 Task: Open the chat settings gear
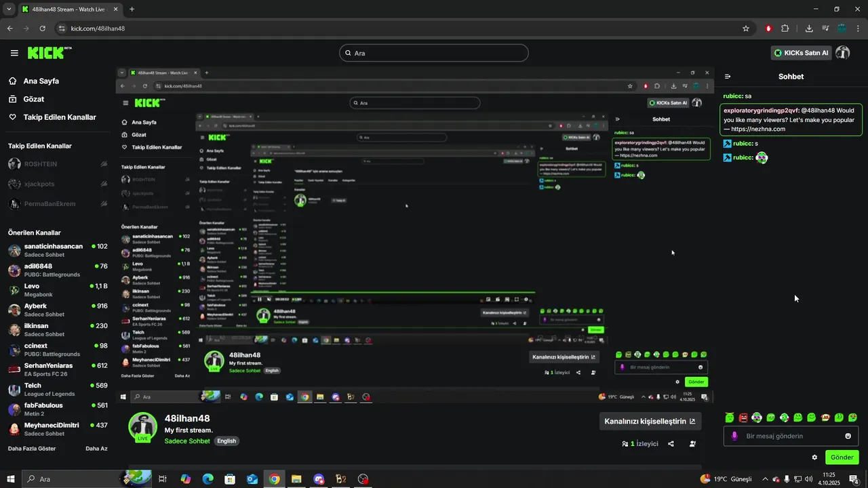pyautogui.click(x=814, y=457)
